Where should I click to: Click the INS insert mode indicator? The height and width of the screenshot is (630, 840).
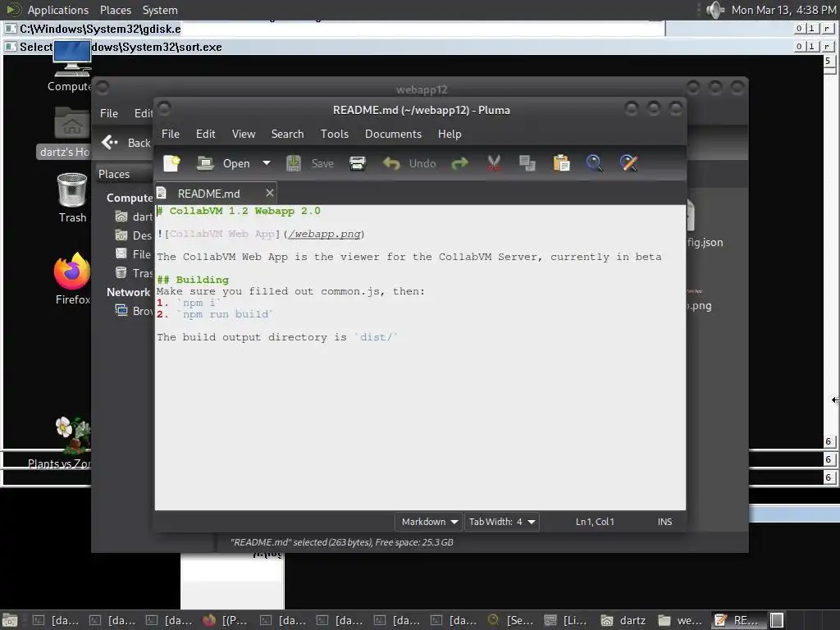664,522
